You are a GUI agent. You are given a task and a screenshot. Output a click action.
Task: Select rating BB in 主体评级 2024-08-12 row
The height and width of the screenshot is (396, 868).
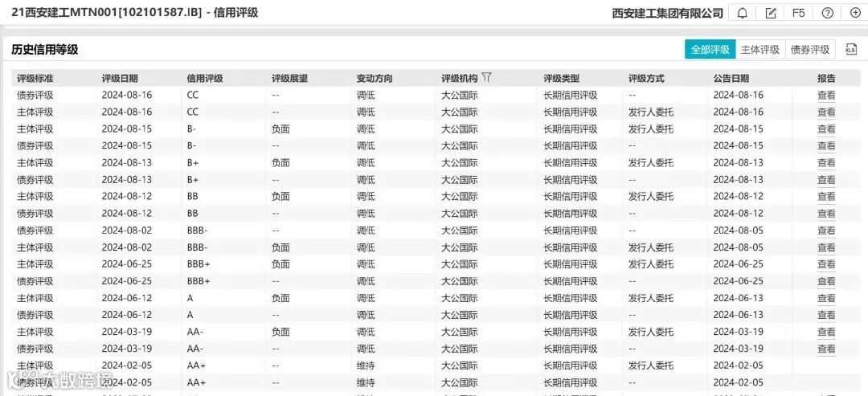click(193, 196)
